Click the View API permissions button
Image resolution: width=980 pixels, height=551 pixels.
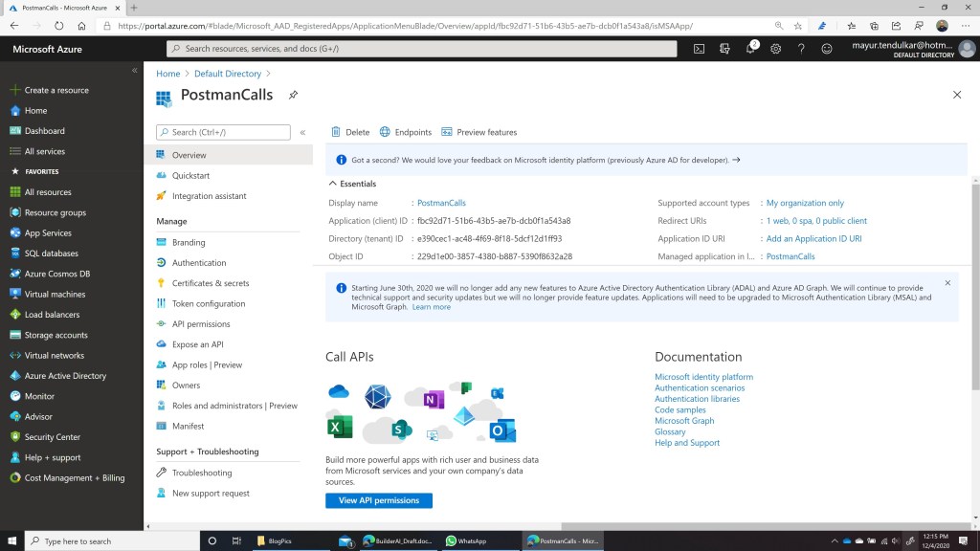coord(379,500)
